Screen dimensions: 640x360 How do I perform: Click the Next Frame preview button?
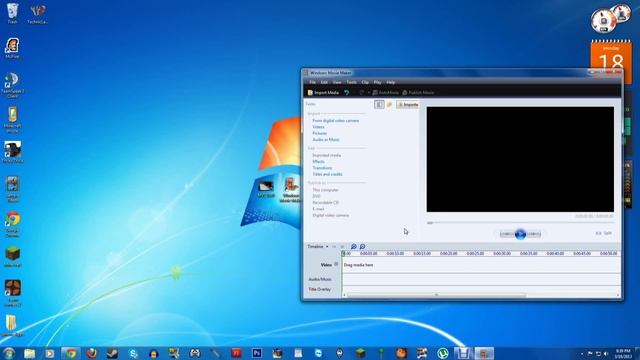click(x=533, y=234)
